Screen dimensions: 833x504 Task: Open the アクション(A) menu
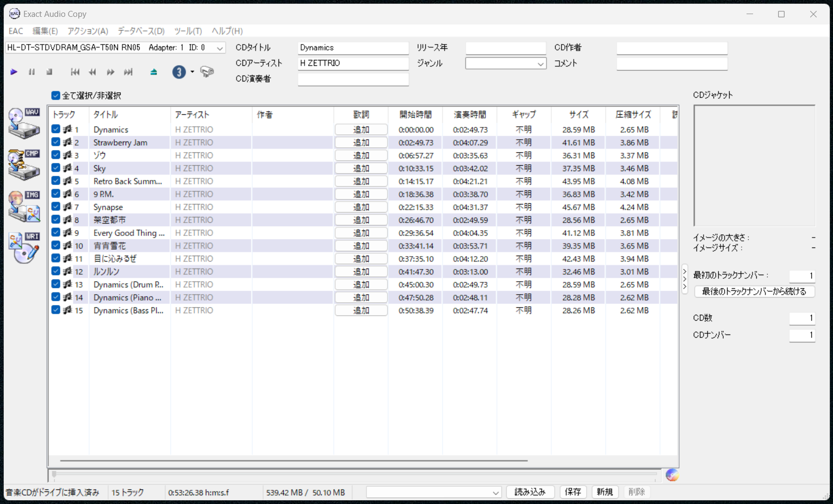88,31
